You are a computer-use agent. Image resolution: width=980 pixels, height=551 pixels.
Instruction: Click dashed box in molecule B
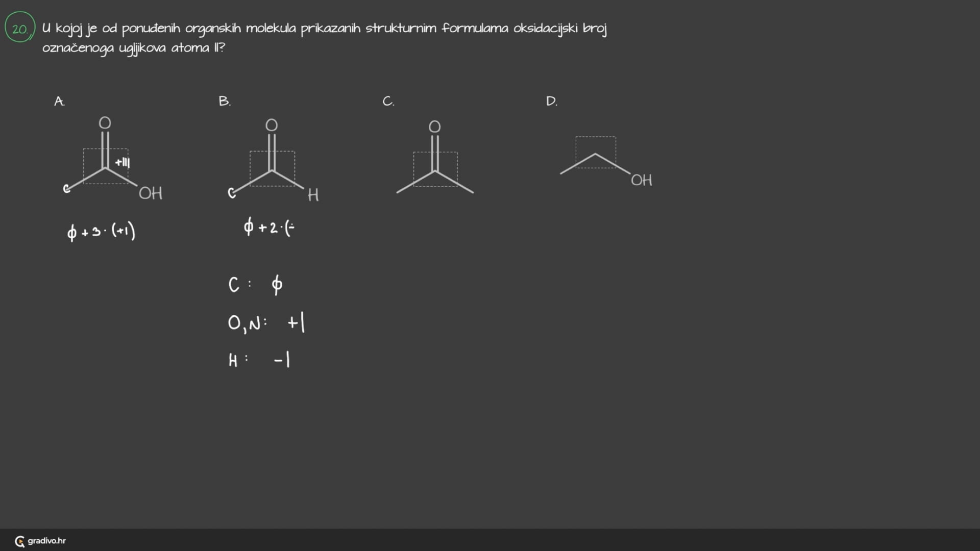(272, 169)
